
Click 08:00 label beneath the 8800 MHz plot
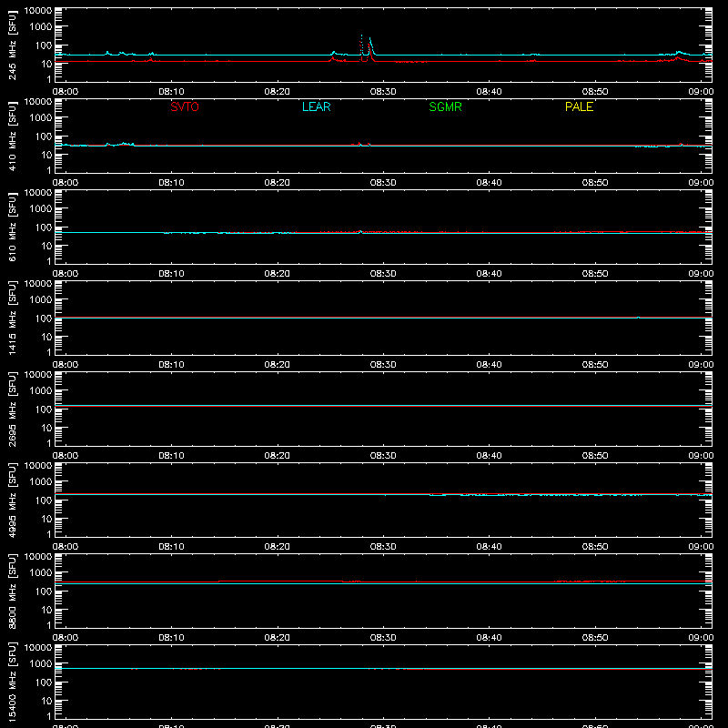66,638
